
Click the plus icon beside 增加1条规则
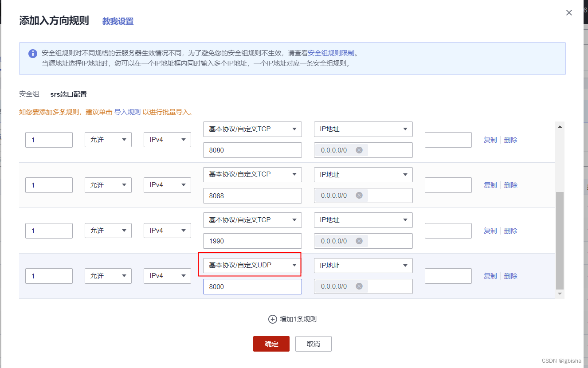click(x=273, y=319)
